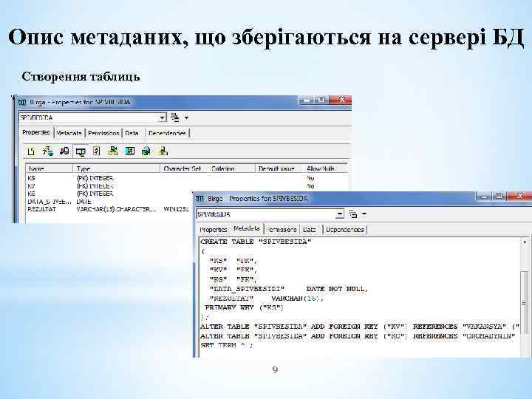Click the "DATA_SPIVBESIDI" DATE NOT NULL line
The image size is (532, 399).
pyautogui.click(x=289, y=289)
